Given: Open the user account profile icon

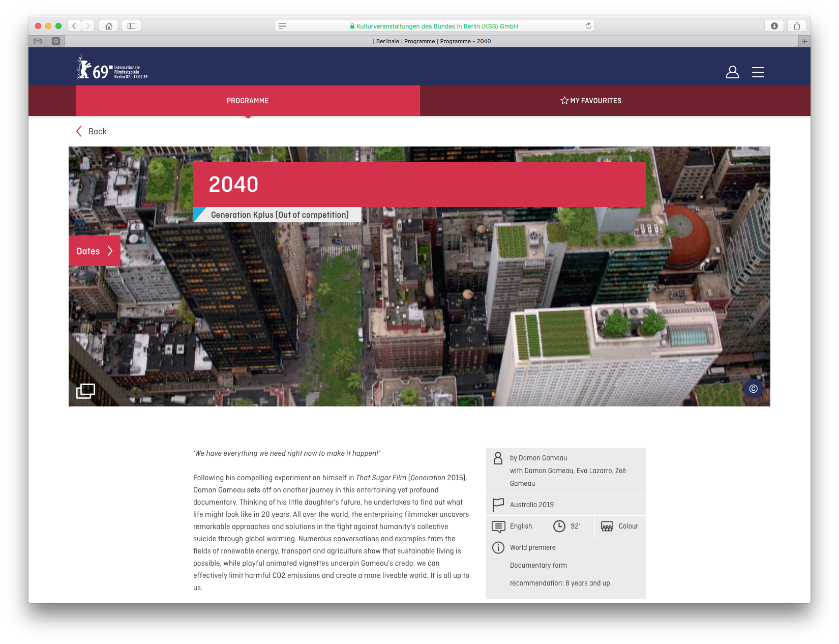Looking at the screenshot, I should coord(732,72).
